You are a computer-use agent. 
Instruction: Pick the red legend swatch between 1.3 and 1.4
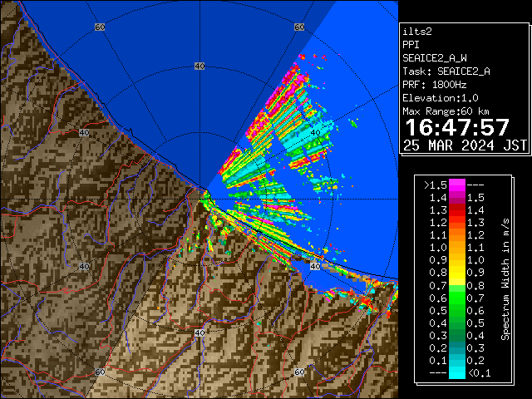457,210
